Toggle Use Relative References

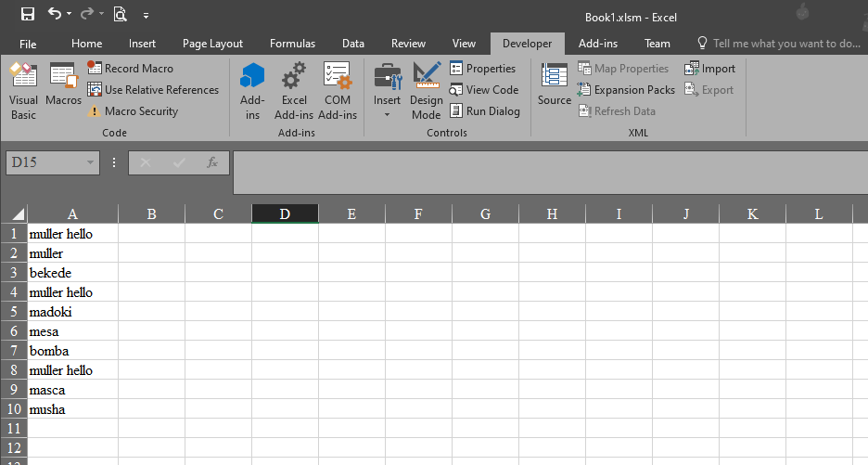(x=153, y=90)
